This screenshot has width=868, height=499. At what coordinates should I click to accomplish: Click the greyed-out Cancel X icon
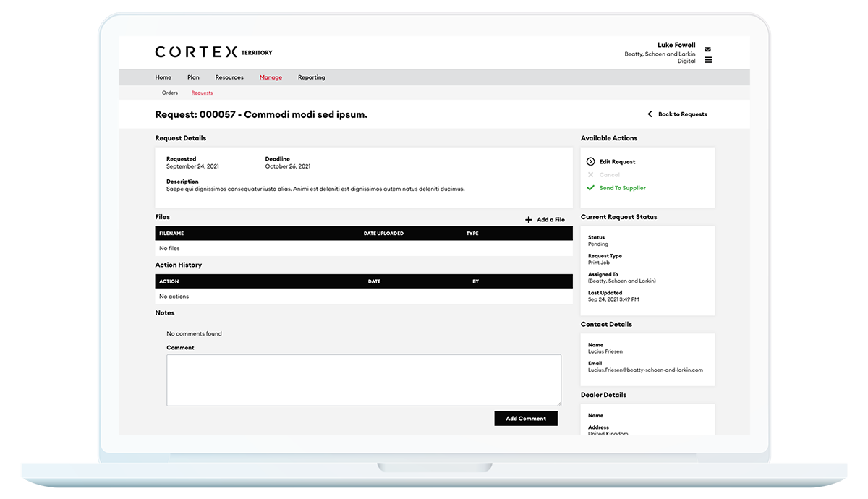(591, 175)
